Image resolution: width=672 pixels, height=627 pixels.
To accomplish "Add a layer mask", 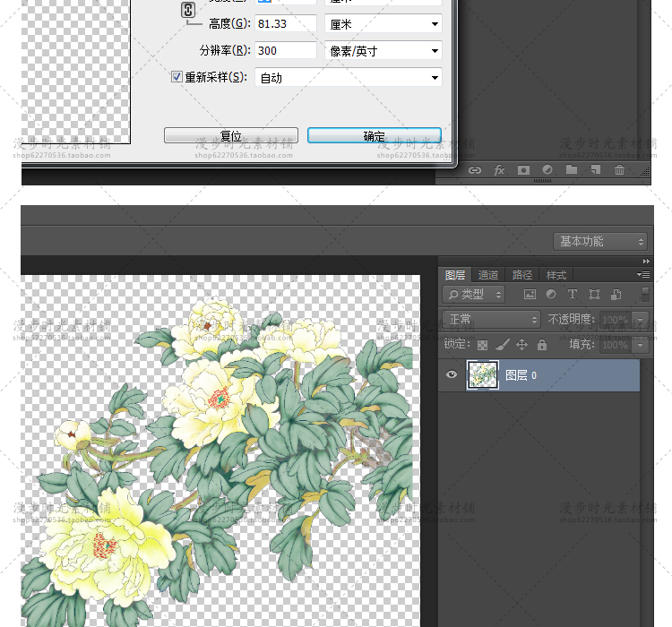I will 523,170.
